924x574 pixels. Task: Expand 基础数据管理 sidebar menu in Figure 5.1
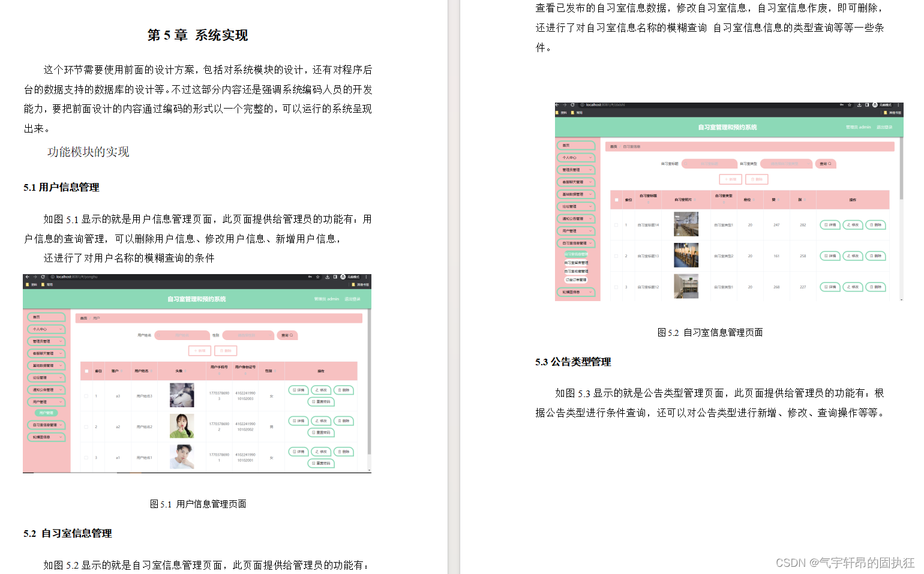pos(46,365)
